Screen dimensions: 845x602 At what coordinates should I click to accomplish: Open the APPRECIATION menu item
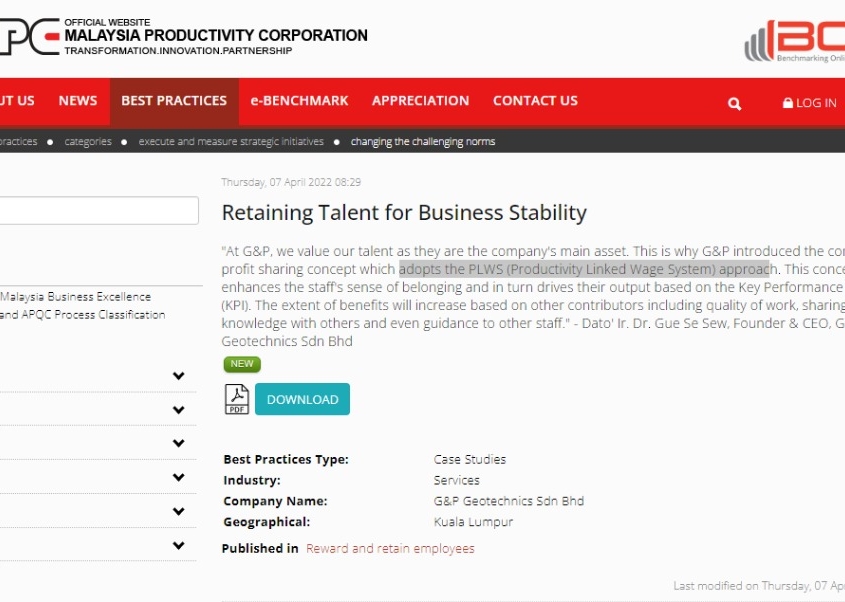(420, 101)
